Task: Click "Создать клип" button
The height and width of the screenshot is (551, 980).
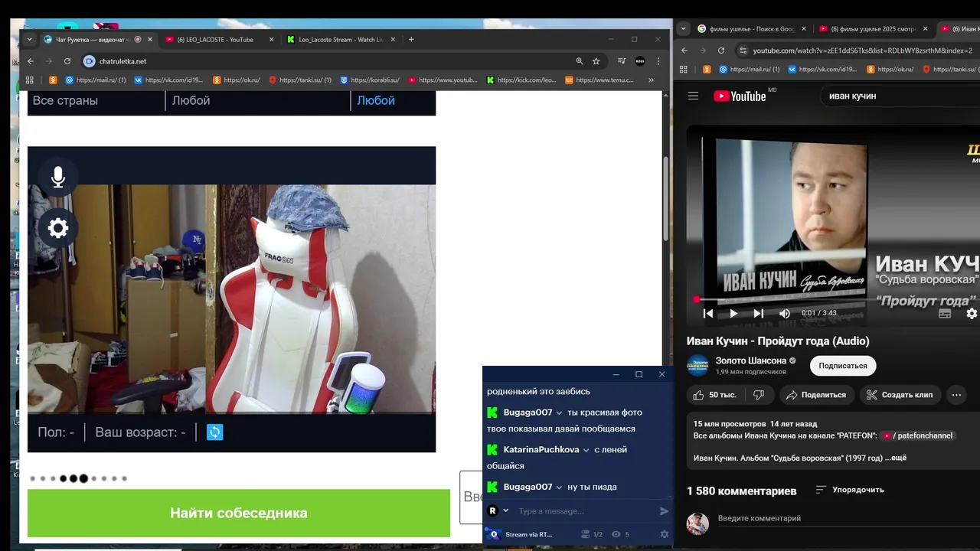Action: (x=900, y=395)
